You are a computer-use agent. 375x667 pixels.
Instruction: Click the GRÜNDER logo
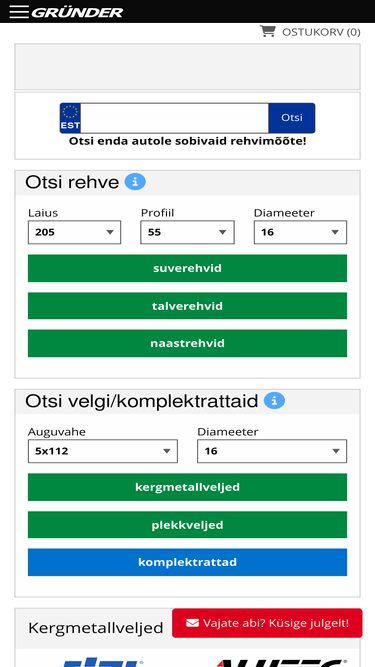tap(77, 12)
